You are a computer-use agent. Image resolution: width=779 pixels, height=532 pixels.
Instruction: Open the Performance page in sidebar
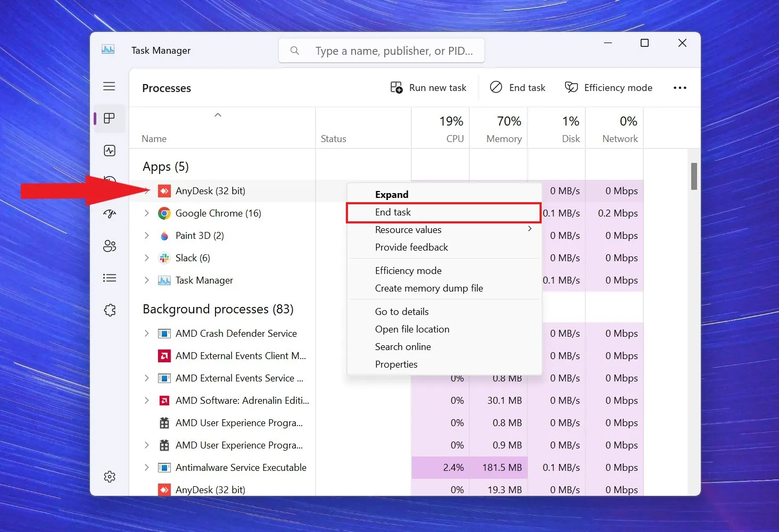tap(110, 151)
